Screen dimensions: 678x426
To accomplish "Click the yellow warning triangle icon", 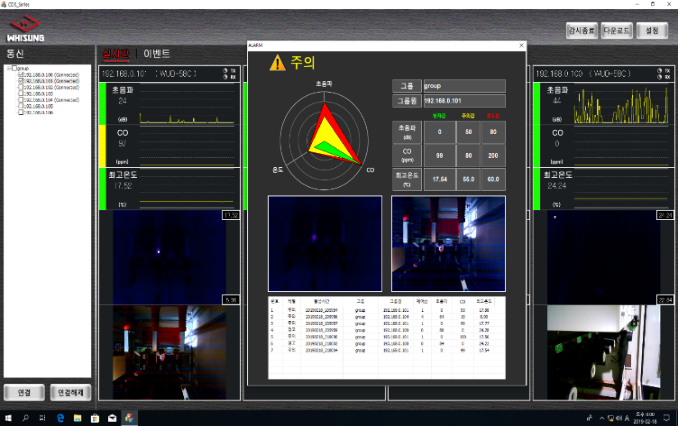I will click(x=278, y=63).
